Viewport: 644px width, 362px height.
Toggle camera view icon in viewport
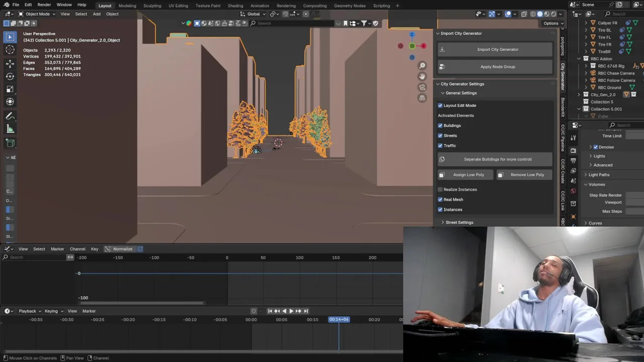click(422, 87)
